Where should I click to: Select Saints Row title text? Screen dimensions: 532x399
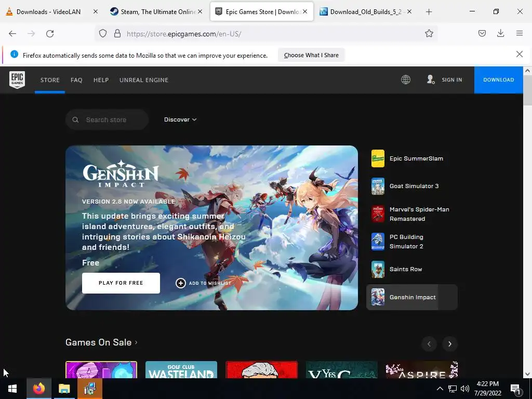[406, 269]
